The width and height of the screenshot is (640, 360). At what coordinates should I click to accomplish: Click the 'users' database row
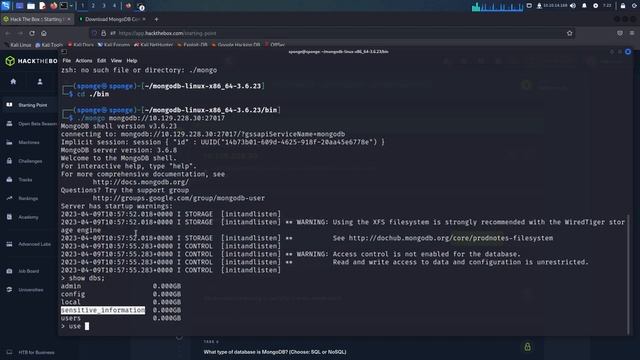(x=121, y=318)
